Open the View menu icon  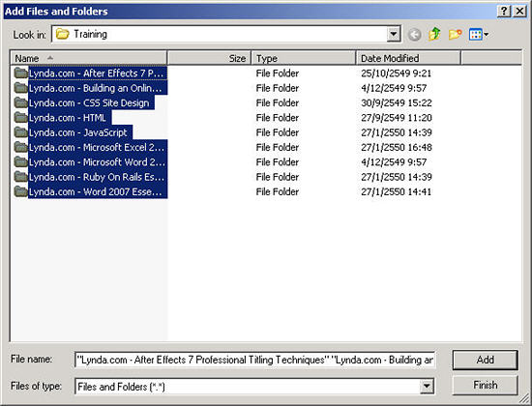pos(479,34)
